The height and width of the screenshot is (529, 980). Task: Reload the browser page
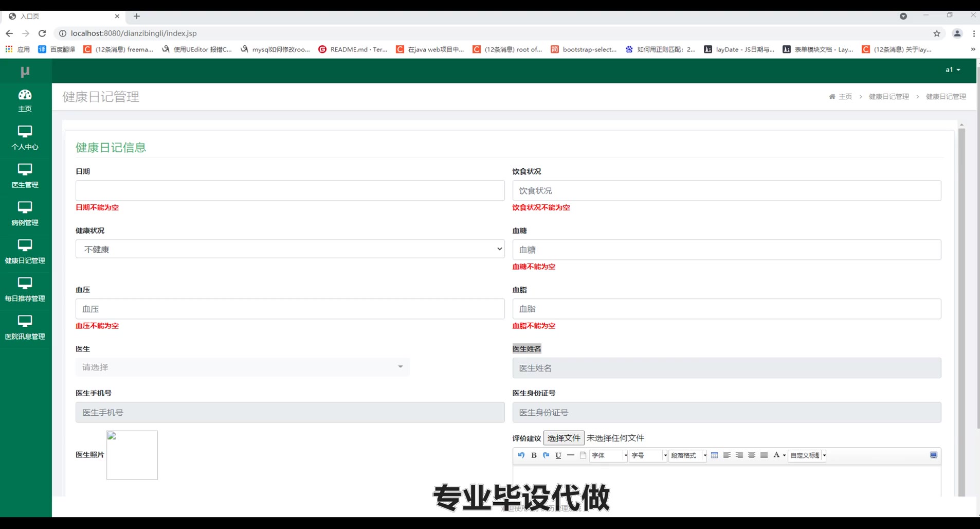42,33
